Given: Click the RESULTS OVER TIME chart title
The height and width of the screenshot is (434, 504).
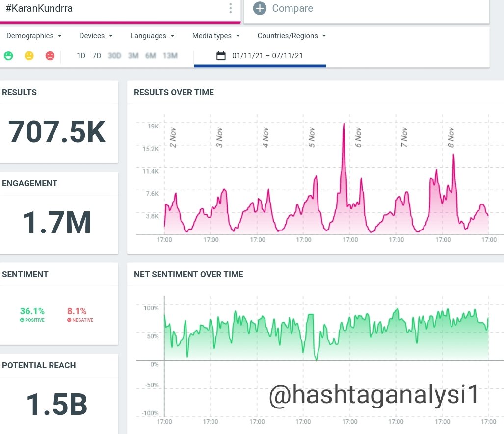Looking at the screenshot, I should [x=174, y=93].
